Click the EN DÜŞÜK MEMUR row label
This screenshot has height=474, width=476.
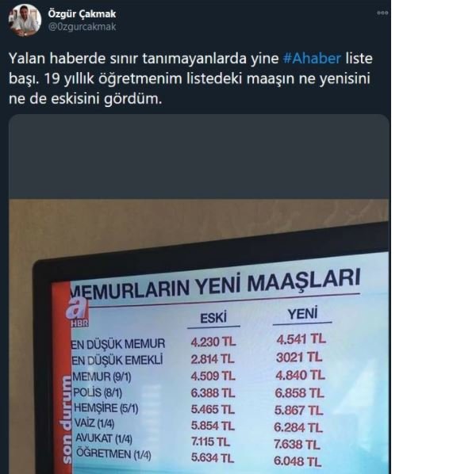tap(118, 344)
